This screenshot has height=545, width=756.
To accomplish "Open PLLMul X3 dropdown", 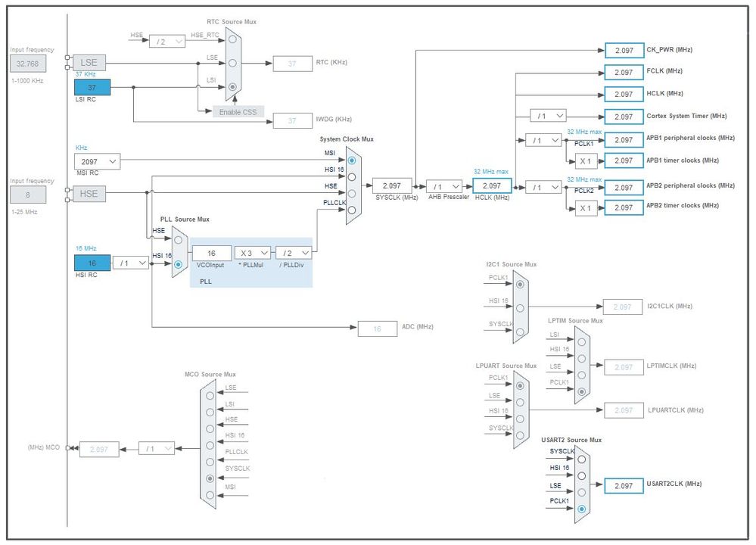I will (x=253, y=253).
